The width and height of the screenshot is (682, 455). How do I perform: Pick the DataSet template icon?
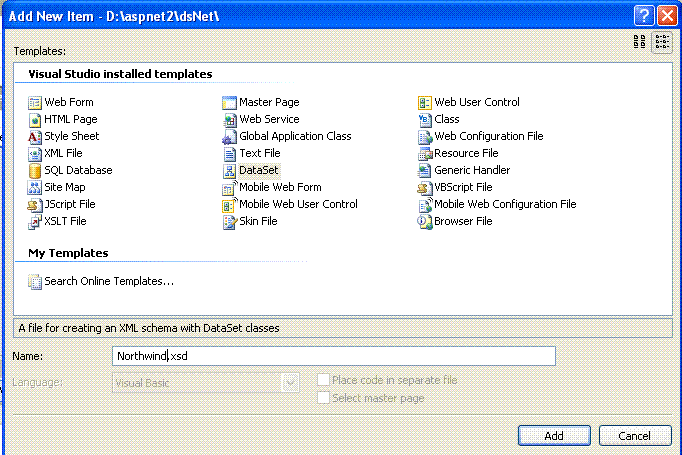tap(229, 171)
